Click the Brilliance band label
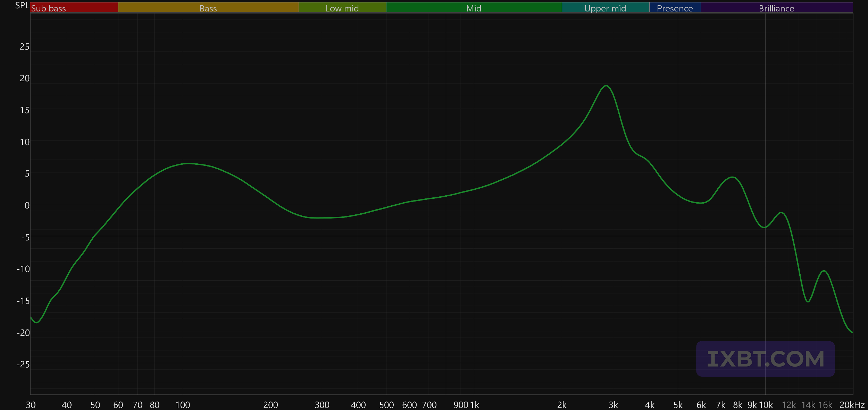 pyautogui.click(x=776, y=8)
